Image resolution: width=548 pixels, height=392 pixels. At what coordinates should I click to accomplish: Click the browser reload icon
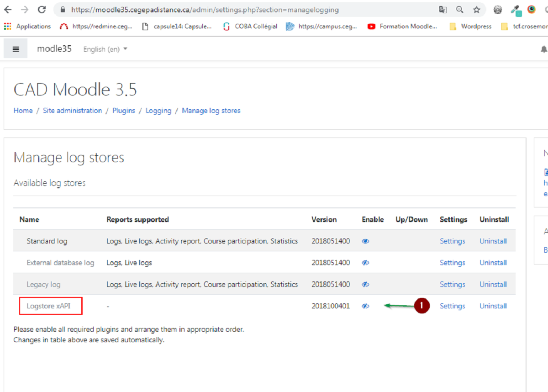coord(42,10)
